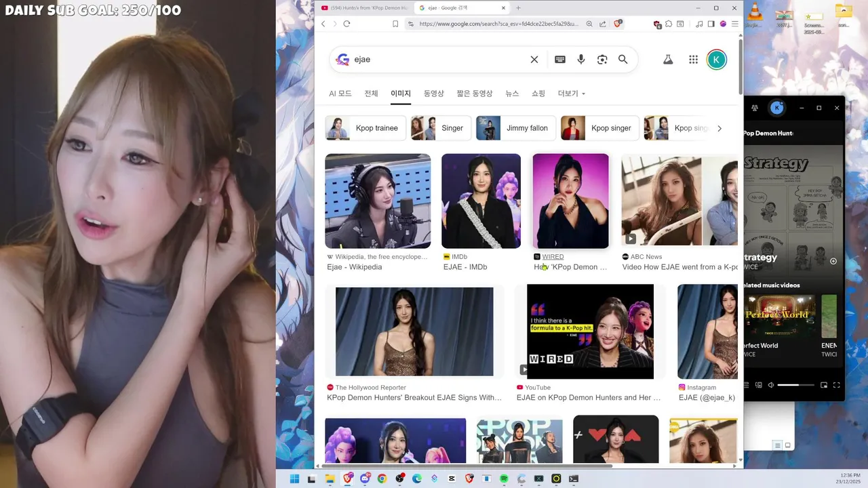The height and width of the screenshot is (488, 868).
Task: Open the queue icon in Spotify window
Action: 747,385
